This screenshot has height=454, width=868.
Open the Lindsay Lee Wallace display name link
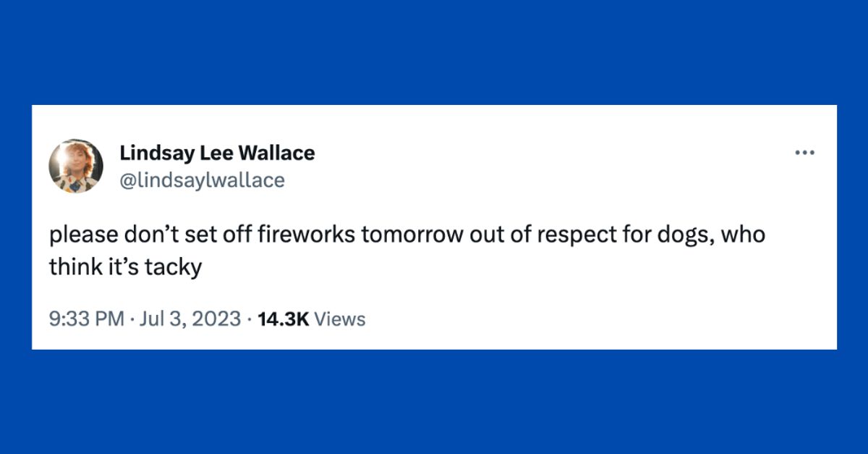[x=217, y=154]
